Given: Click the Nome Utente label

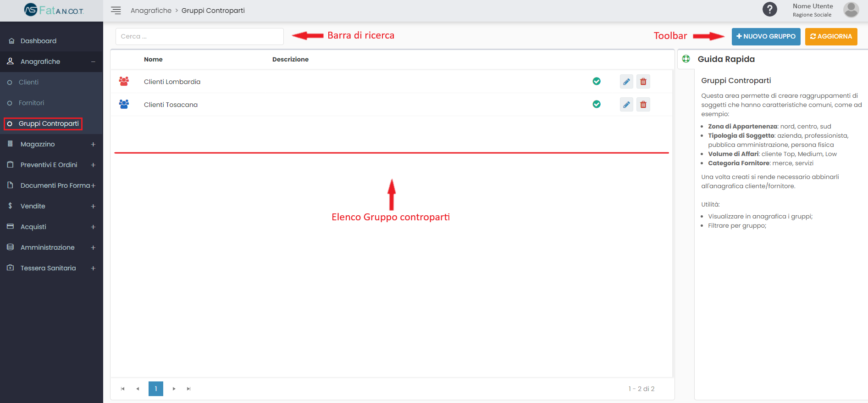Looking at the screenshot, I should pyautogui.click(x=813, y=6).
